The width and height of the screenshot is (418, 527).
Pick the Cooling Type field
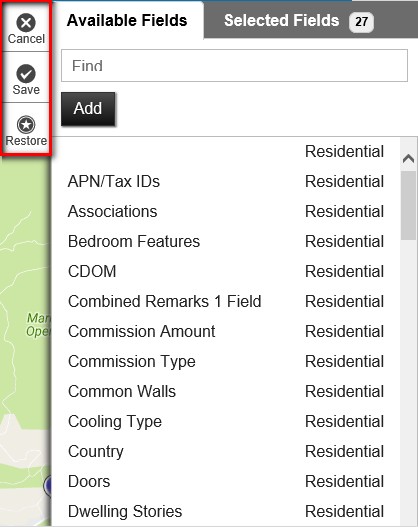[x=225, y=421]
